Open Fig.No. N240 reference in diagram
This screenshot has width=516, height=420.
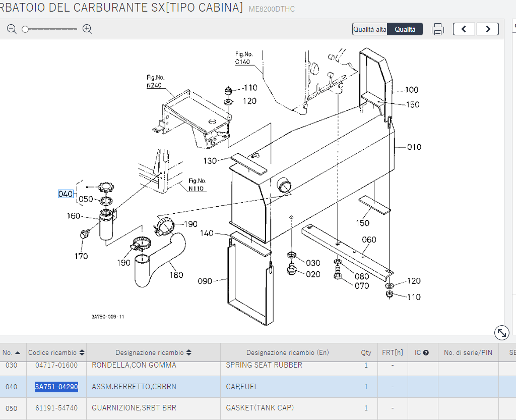155,86
